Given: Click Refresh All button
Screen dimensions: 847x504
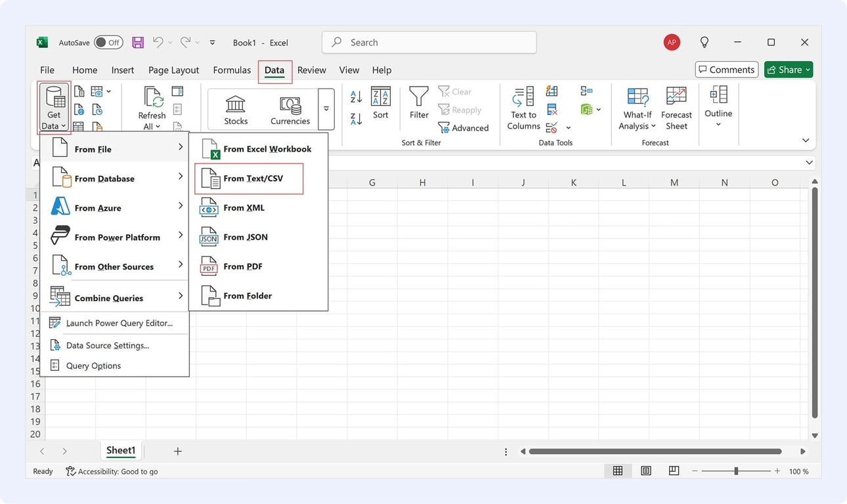Looking at the screenshot, I should point(152,108).
